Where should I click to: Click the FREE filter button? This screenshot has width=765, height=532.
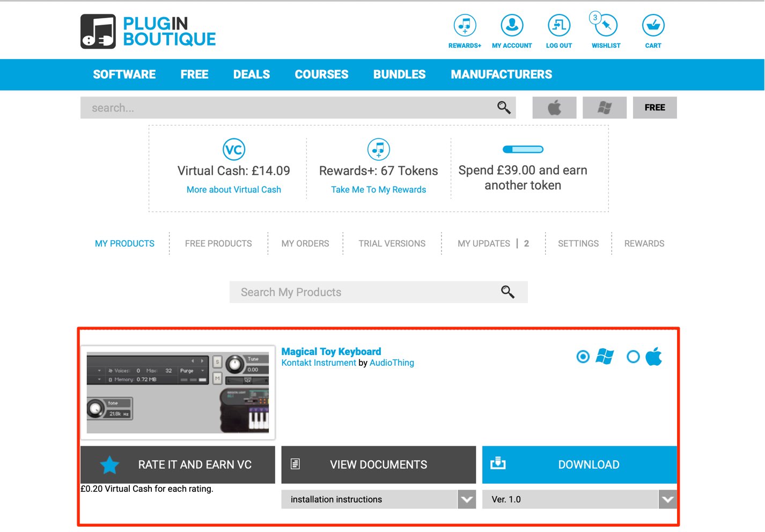654,107
